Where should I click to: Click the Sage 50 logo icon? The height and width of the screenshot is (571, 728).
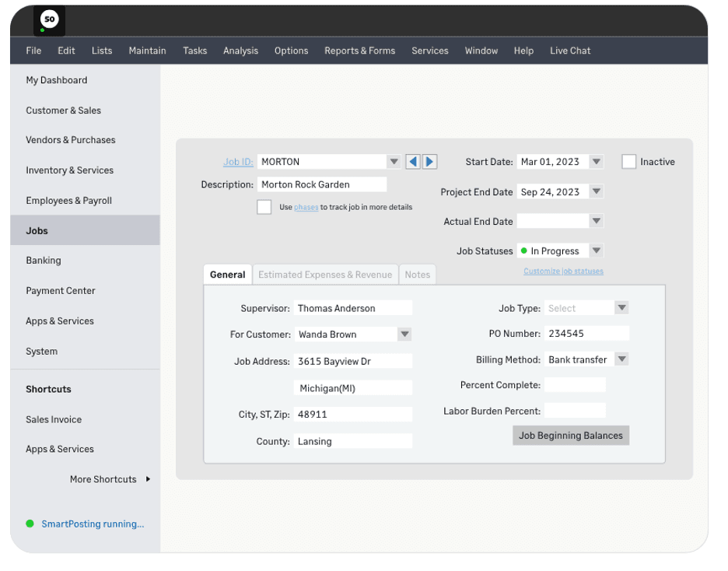[49, 20]
